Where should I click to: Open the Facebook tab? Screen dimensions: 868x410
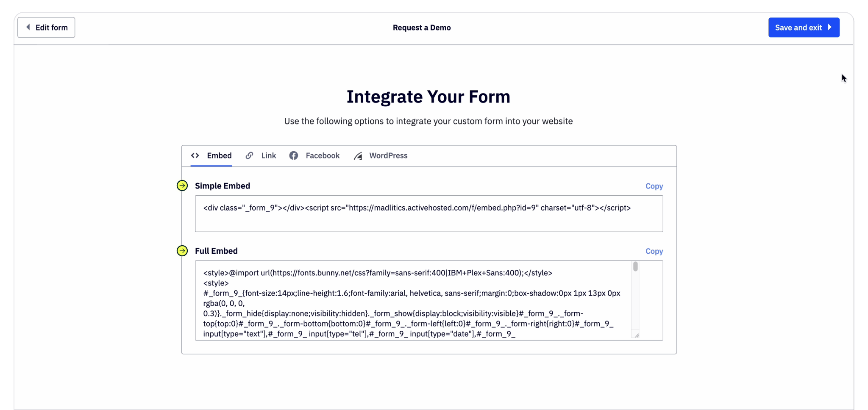(314, 155)
